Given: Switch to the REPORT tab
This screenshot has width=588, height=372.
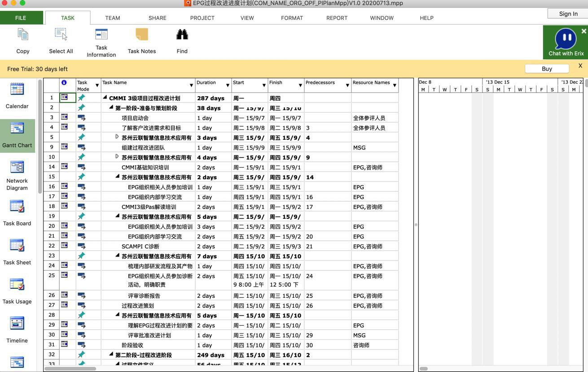Looking at the screenshot, I should (337, 18).
